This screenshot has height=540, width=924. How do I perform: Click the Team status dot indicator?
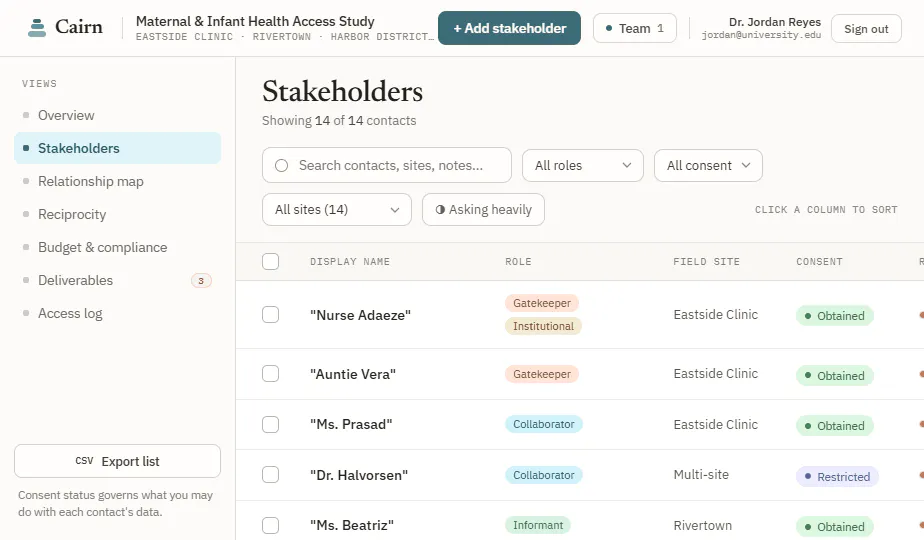click(x=609, y=28)
